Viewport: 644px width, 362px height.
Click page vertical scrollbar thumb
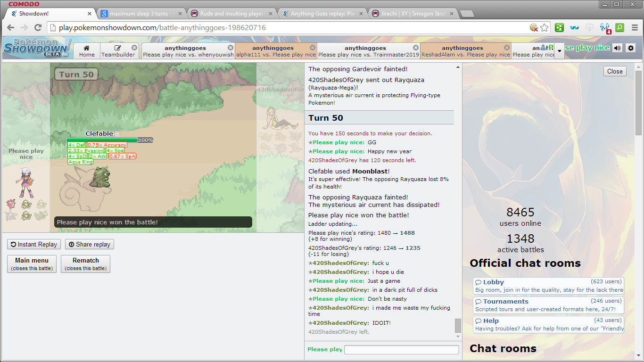639,102
